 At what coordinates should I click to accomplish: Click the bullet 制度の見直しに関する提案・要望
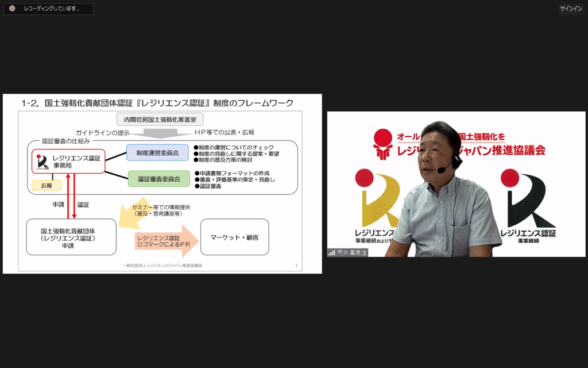(x=236, y=154)
